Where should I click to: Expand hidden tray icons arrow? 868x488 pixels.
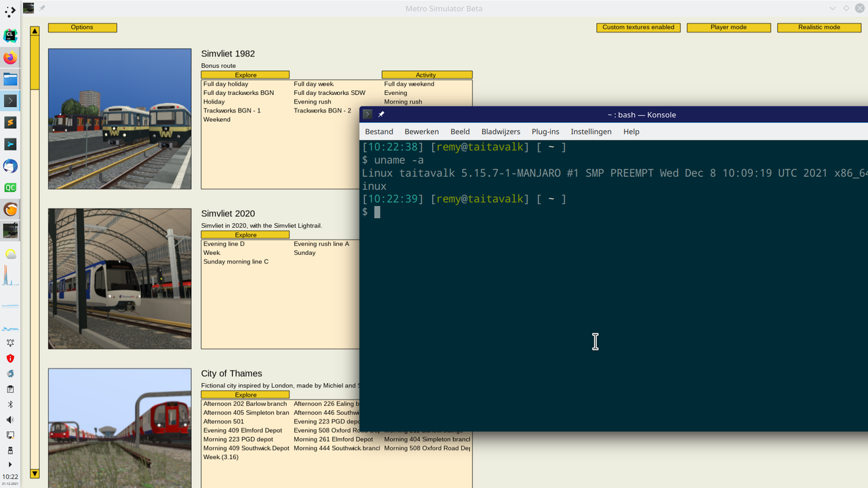10,465
